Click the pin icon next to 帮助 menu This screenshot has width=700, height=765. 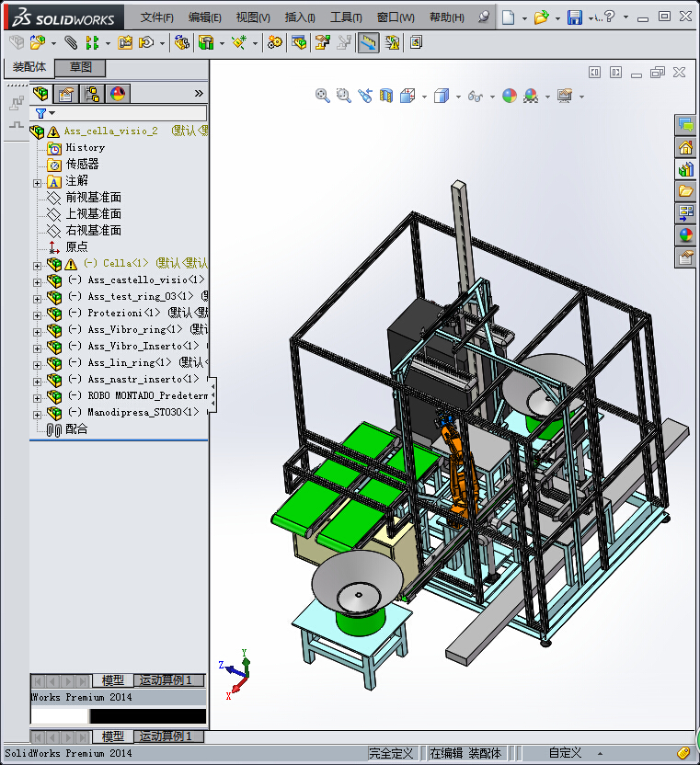pos(483,17)
